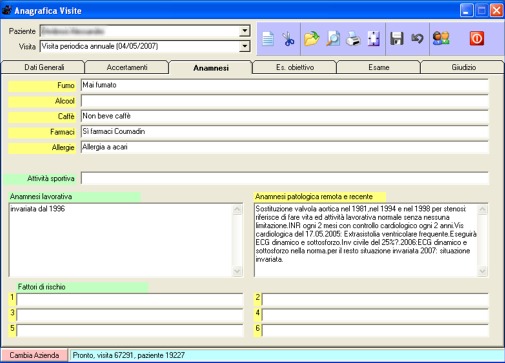Go to the Es. obiettivo tab
This screenshot has width=505, height=363.
pyautogui.click(x=295, y=67)
